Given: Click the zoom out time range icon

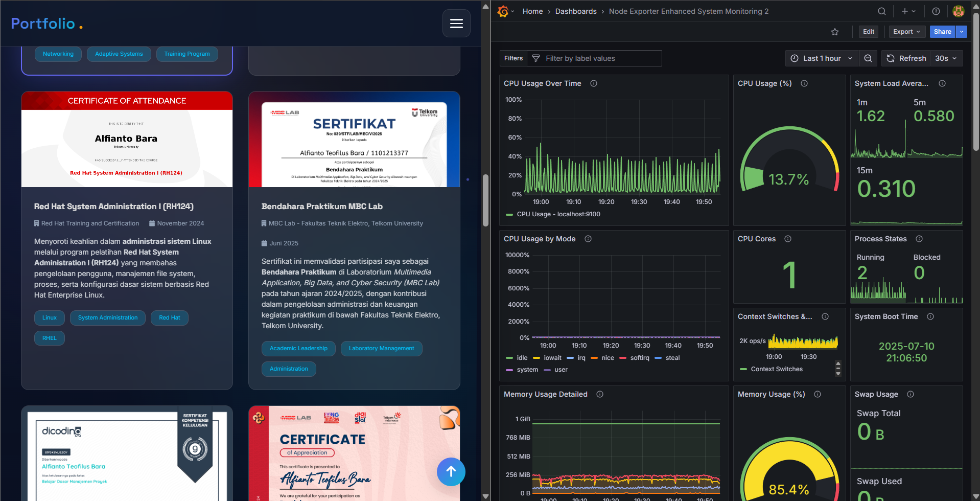Looking at the screenshot, I should 868,58.
